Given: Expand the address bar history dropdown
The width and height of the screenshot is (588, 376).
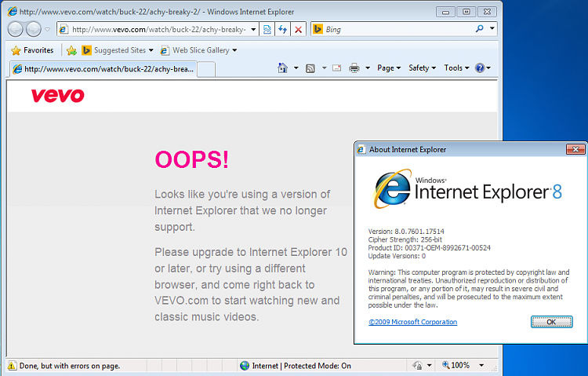Looking at the screenshot, I should coord(253,29).
